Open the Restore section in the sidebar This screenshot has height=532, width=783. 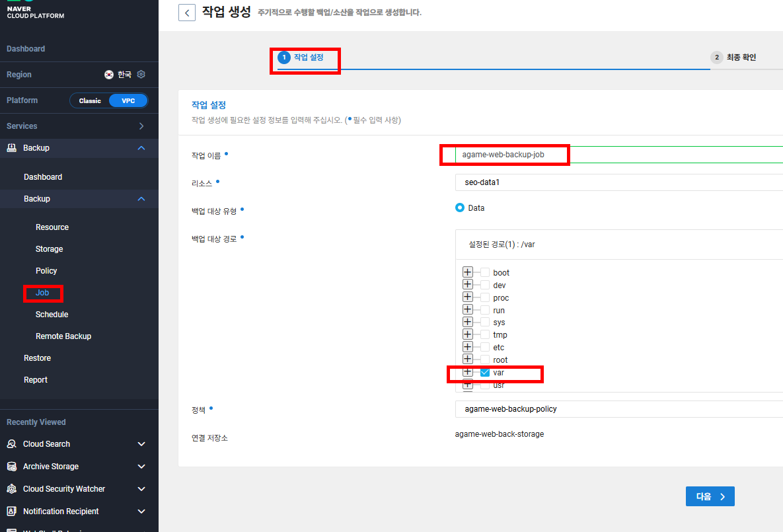click(x=38, y=358)
